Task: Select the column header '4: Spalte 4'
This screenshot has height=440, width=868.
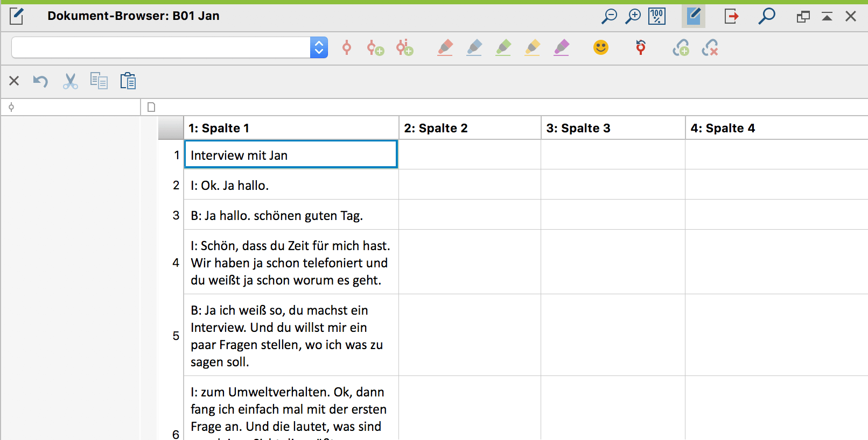Action: click(x=776, y=128)
